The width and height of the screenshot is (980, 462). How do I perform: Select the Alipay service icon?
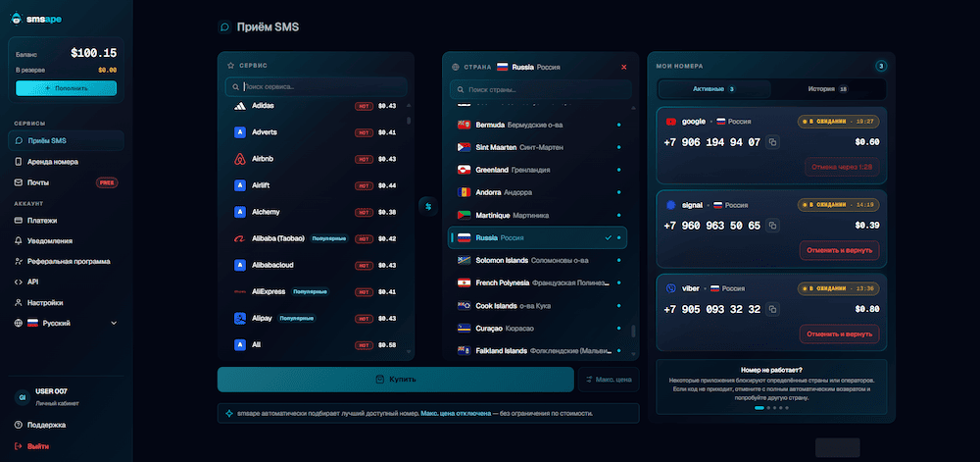tap(239, 318)
